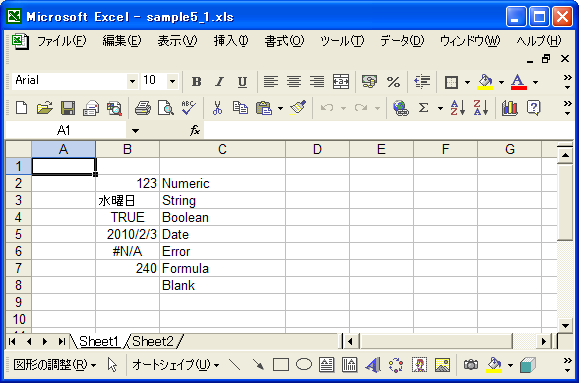Open Excel Help question mark
The image size is (579, 383).
tap(533, 108)
